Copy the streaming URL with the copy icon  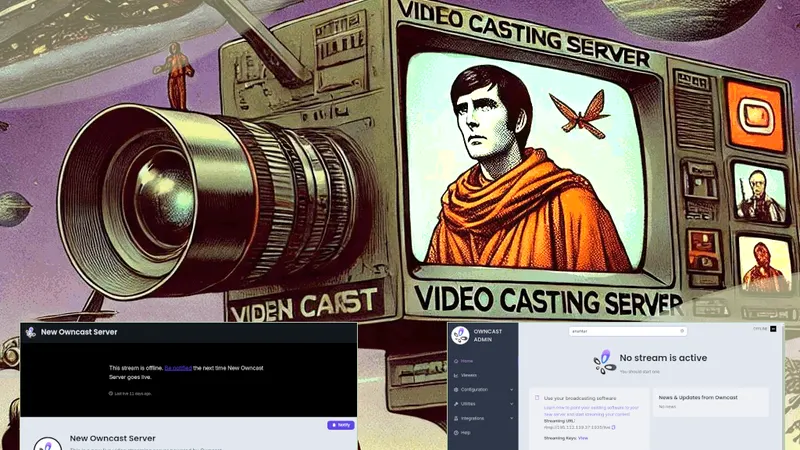click(613, 427)
